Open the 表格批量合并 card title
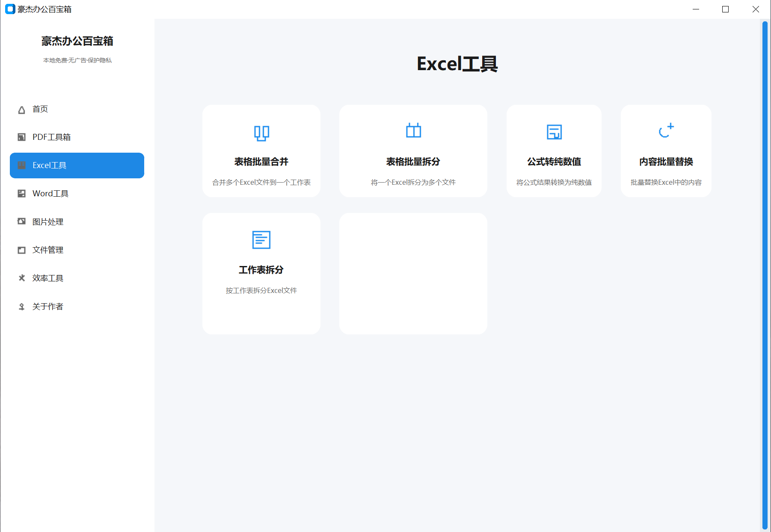Viewport: 771px width, 532px height. (x=261, y=162)
